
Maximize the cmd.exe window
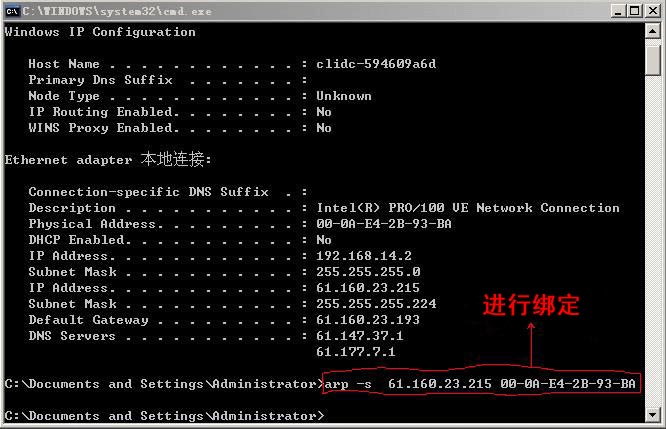[635, 11]
